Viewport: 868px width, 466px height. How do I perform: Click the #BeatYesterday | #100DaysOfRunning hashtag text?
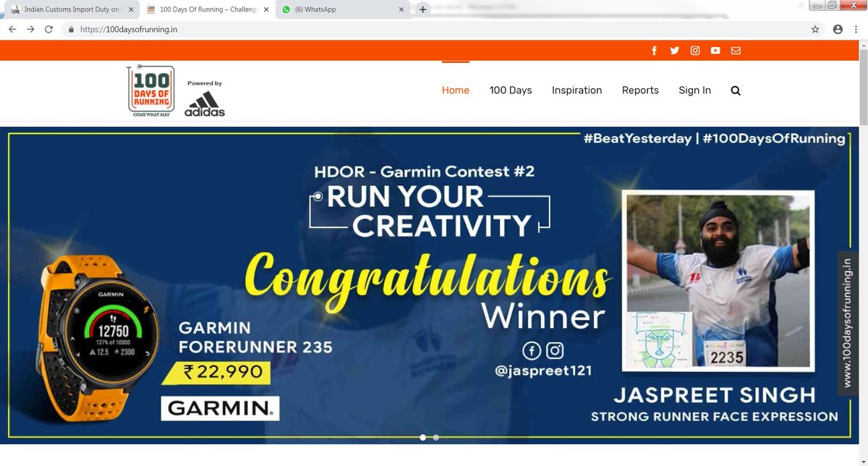[x=714, y=138]
